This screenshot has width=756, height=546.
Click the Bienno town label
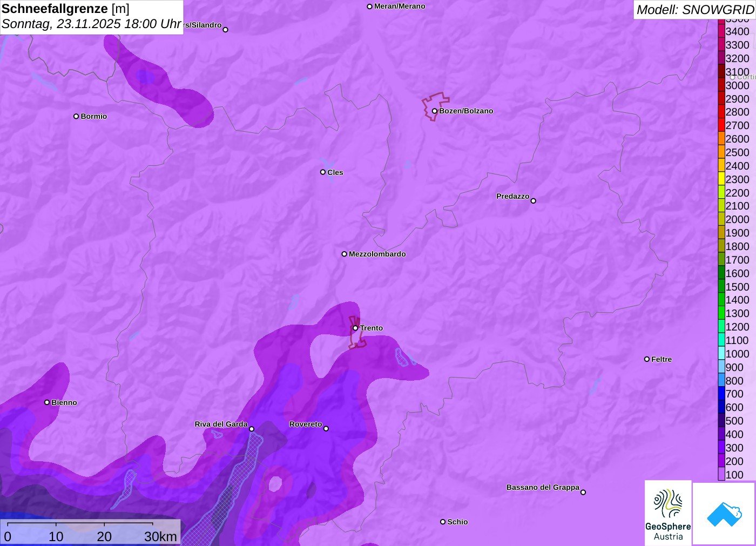(x=64, y=402)
